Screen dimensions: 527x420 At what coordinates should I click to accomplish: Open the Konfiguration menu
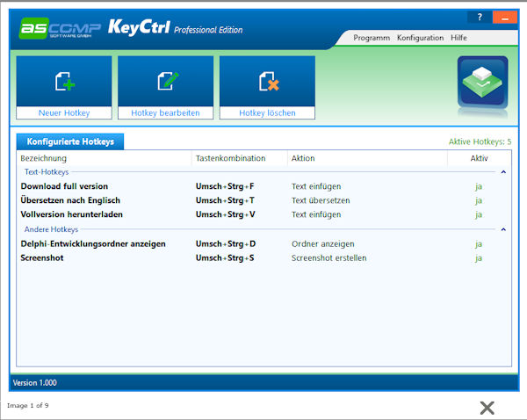click(420, 38)
